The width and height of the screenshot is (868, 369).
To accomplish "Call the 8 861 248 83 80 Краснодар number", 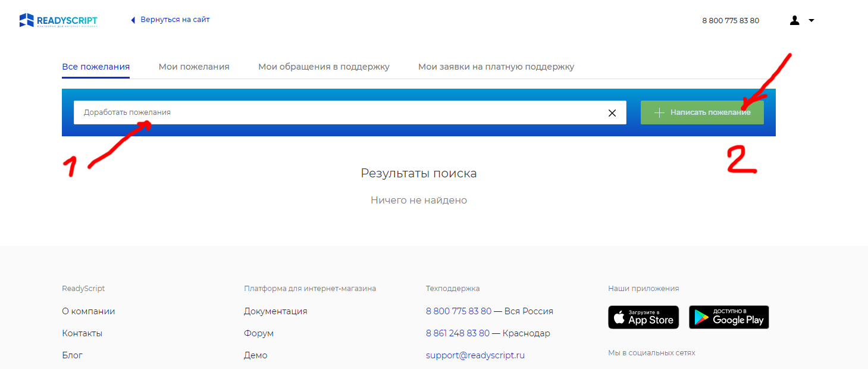I will tap(457, 333).
